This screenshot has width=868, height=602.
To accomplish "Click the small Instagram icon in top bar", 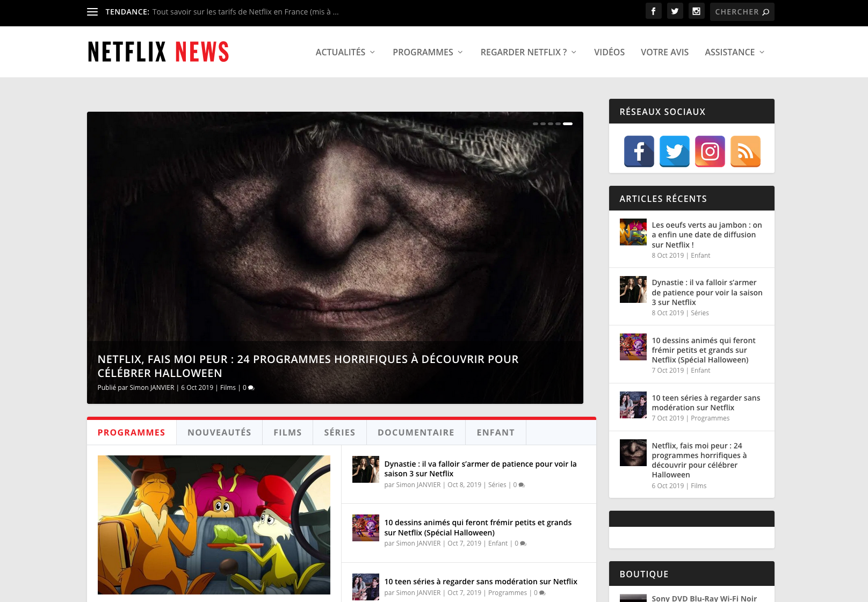I will pyautogui.click(x=696, y=11).
